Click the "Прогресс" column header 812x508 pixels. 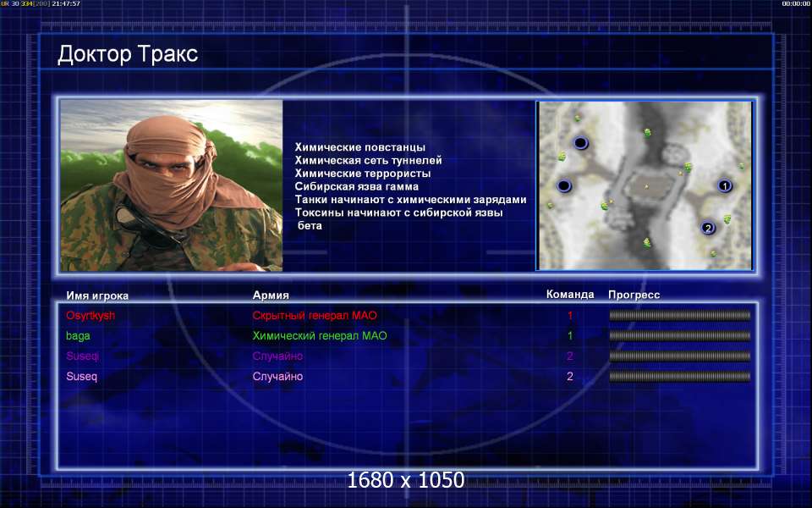click(x=634, y=295)
